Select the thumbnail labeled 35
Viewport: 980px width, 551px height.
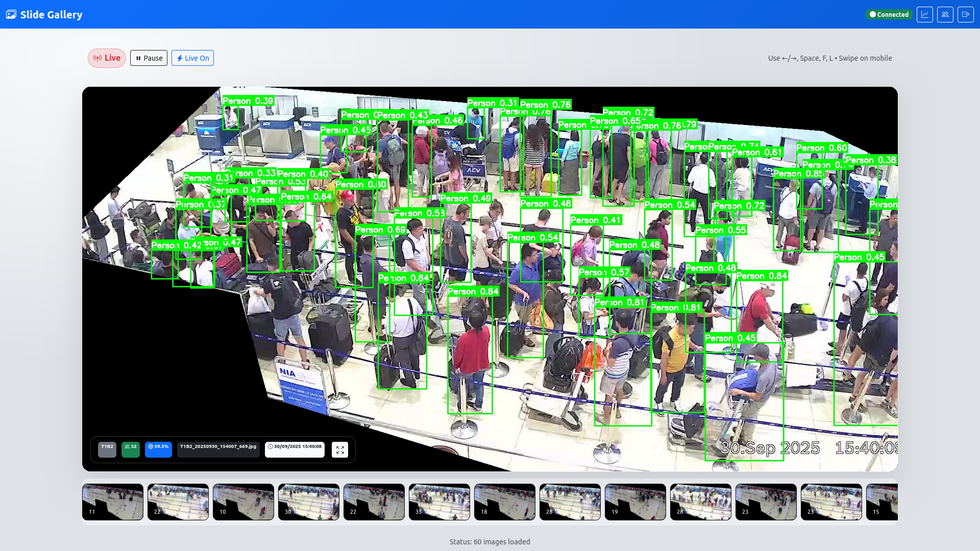[439, 502]
